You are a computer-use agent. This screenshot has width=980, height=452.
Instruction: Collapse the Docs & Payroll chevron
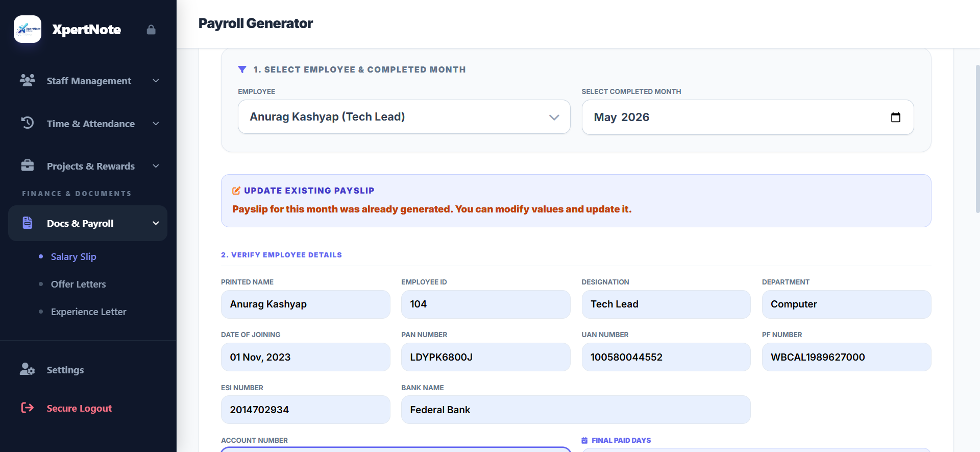pyautogui.click(x=156, y=223)
